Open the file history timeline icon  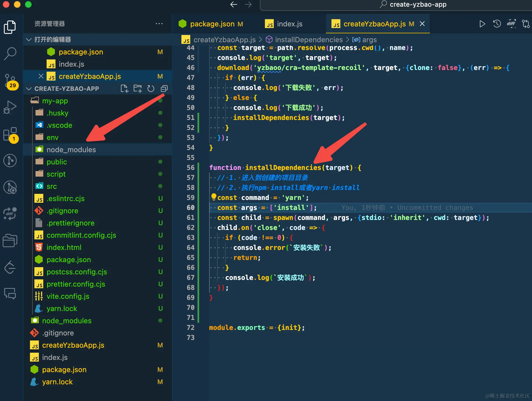pos(497,24)
